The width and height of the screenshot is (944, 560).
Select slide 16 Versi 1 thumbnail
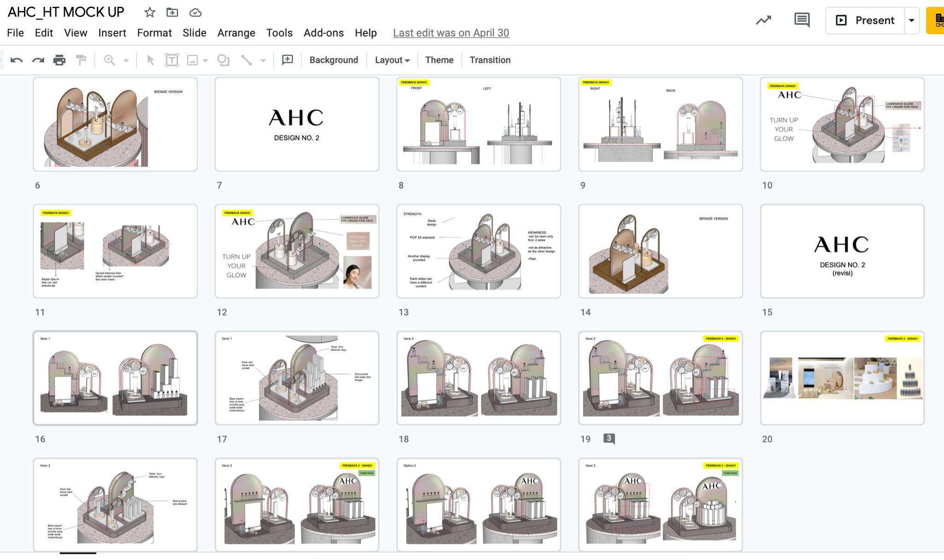click(115, 378)
